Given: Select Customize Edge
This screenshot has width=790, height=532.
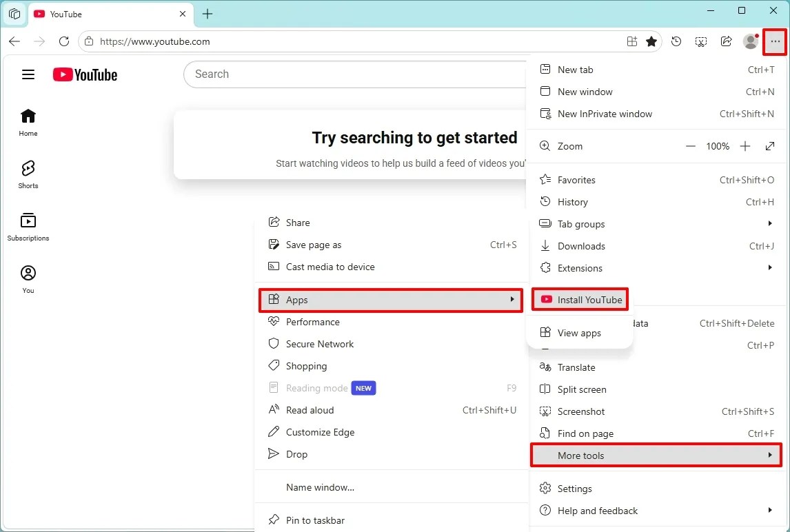Looking at the screenshot, I should coord(391,432).
